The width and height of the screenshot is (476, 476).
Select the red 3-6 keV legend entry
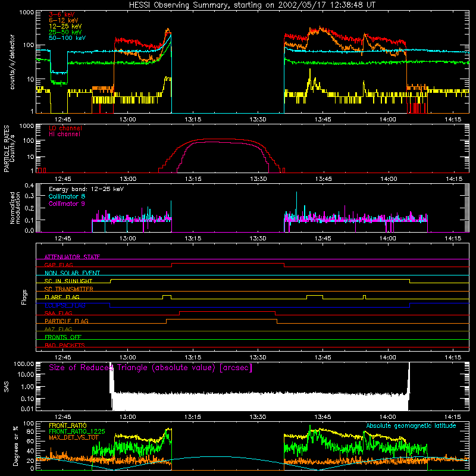pyautogui.click(x=62, y=14)
